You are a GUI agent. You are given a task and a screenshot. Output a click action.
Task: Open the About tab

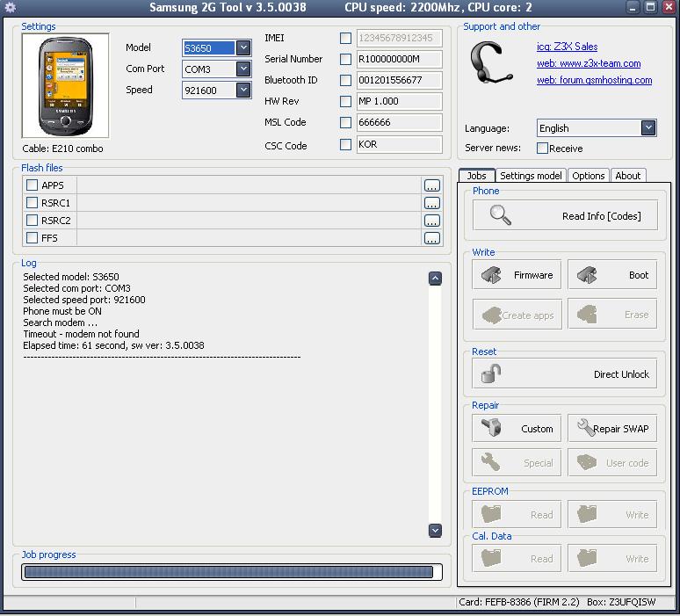627,176
